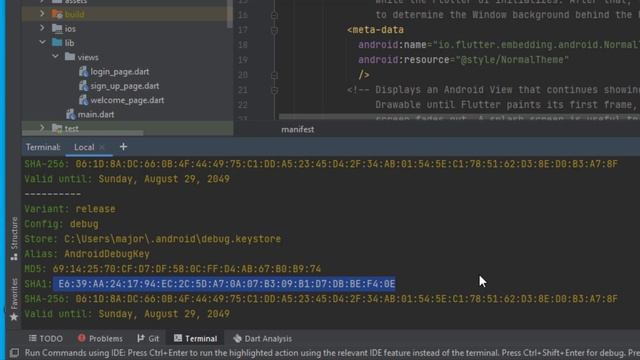Expand the build folder
The height and width of the screenshot is (360, 640).
[42, 14]
